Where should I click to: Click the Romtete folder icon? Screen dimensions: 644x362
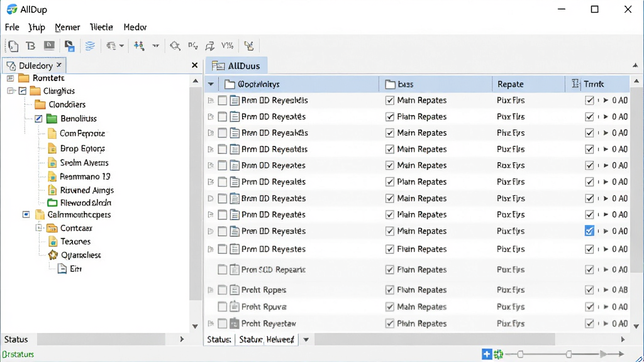coord(24,78)
